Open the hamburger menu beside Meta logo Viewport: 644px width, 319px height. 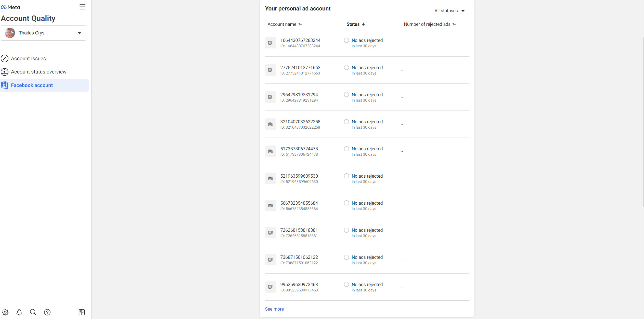[x=82, y=7]
